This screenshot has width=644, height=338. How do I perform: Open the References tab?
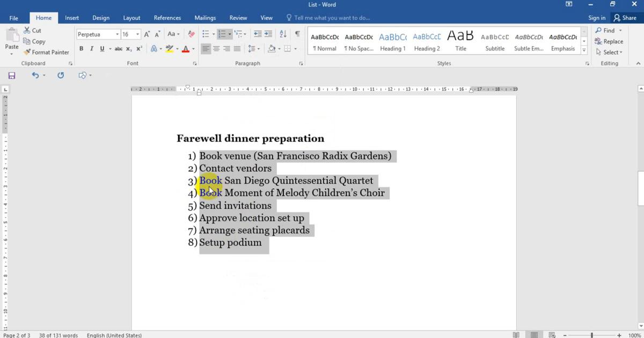point(167,18)
